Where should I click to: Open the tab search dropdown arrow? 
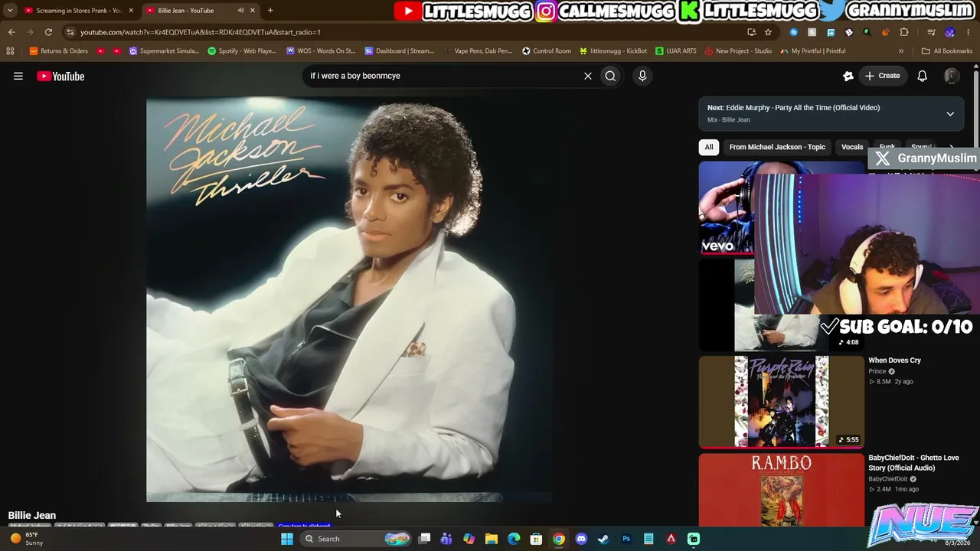pos(10,11)
